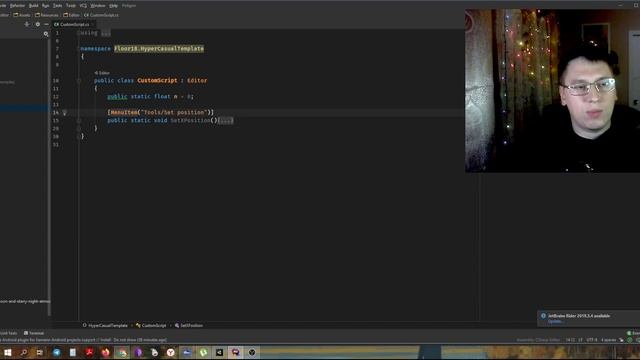Open the Help menu
The width and height of the screenshot is (640, 360).
pos(113,6)
